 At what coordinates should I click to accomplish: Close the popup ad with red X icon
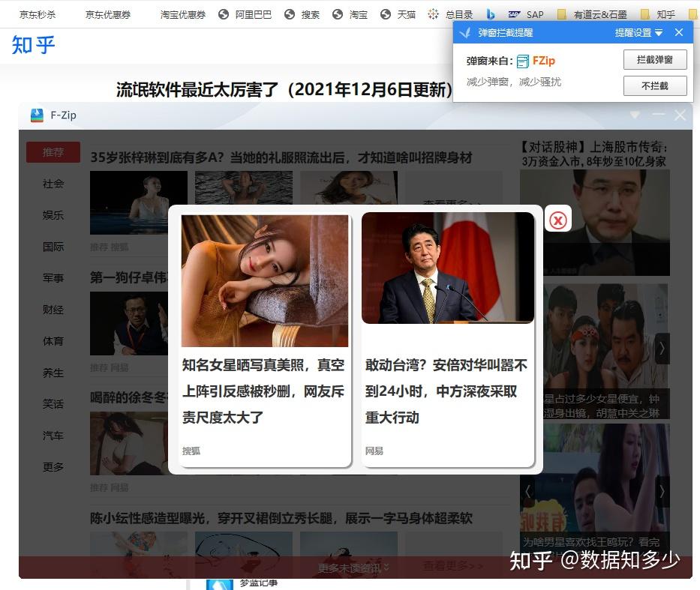click(558, 220)
